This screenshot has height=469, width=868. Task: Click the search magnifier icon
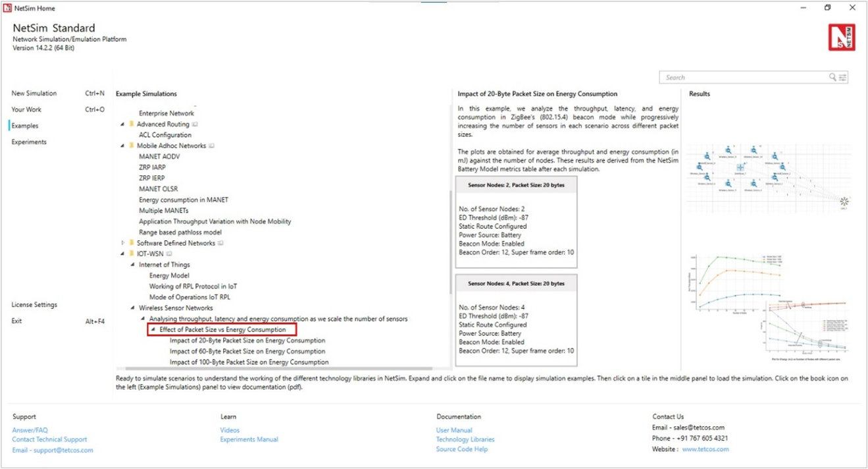coord(832,78)
